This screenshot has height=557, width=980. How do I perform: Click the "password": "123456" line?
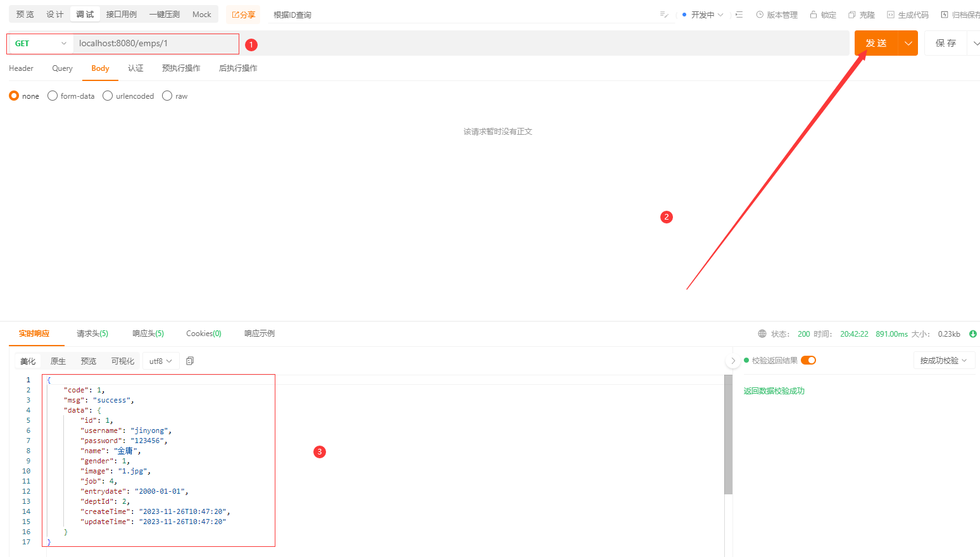pos(124,441)
